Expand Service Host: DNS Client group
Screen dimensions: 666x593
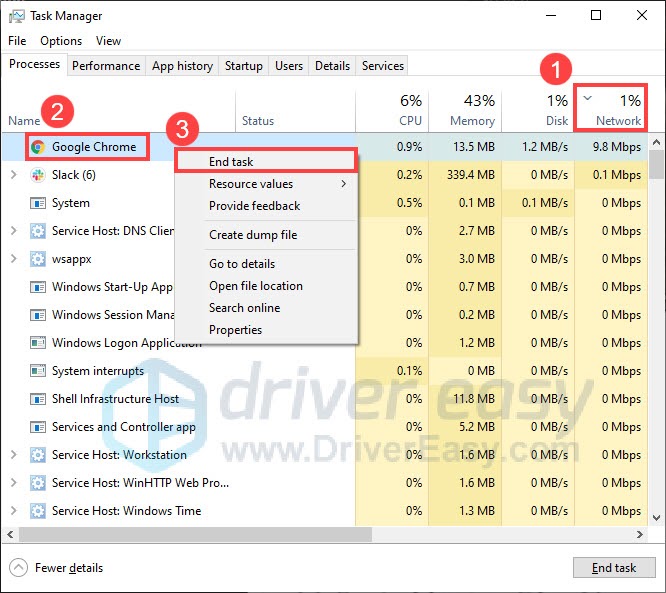14,231
